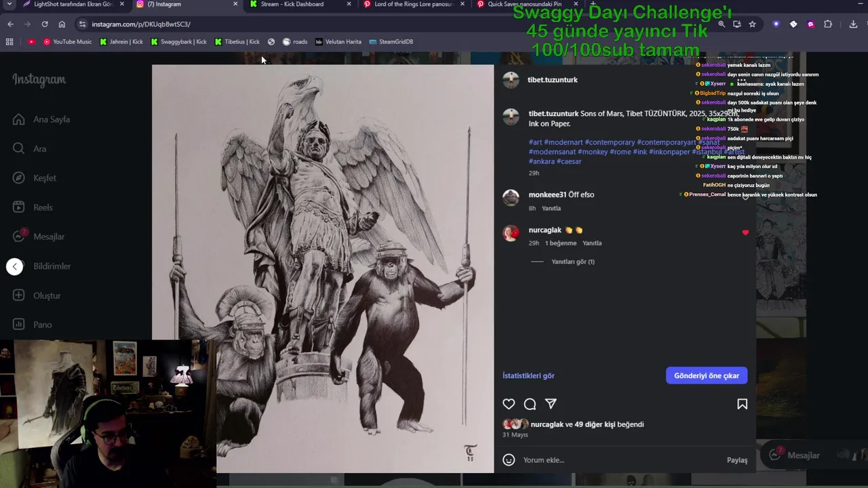Screen dimensions: 868x488
Task: Open Pano dashboard in the sidebar
Action: (33, 325)
